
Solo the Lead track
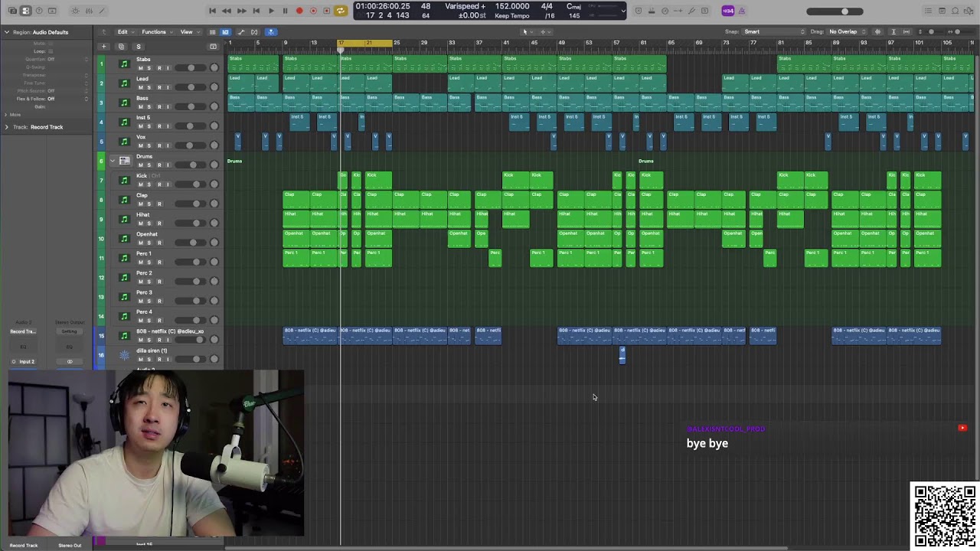click(149, 87)
